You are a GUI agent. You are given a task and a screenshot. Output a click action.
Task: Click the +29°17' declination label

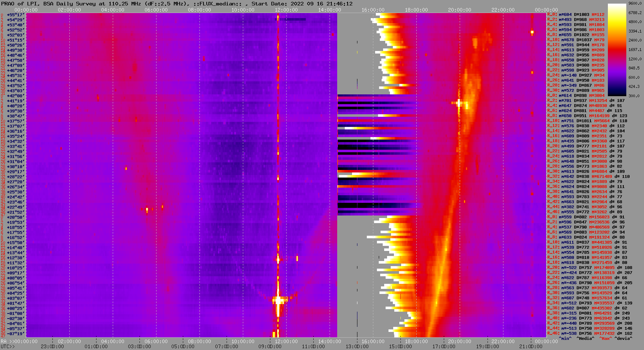pos(16,172)
